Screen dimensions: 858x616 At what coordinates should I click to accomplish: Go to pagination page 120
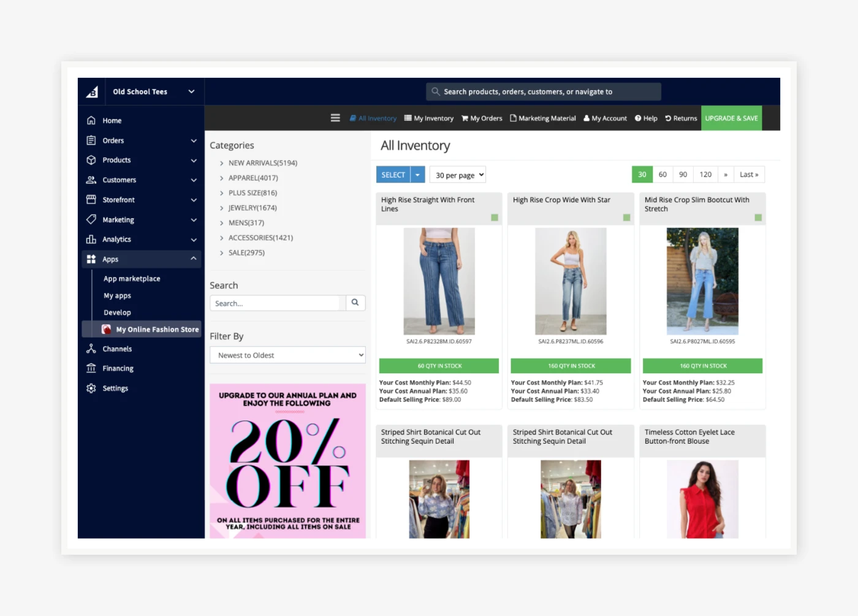705,175
